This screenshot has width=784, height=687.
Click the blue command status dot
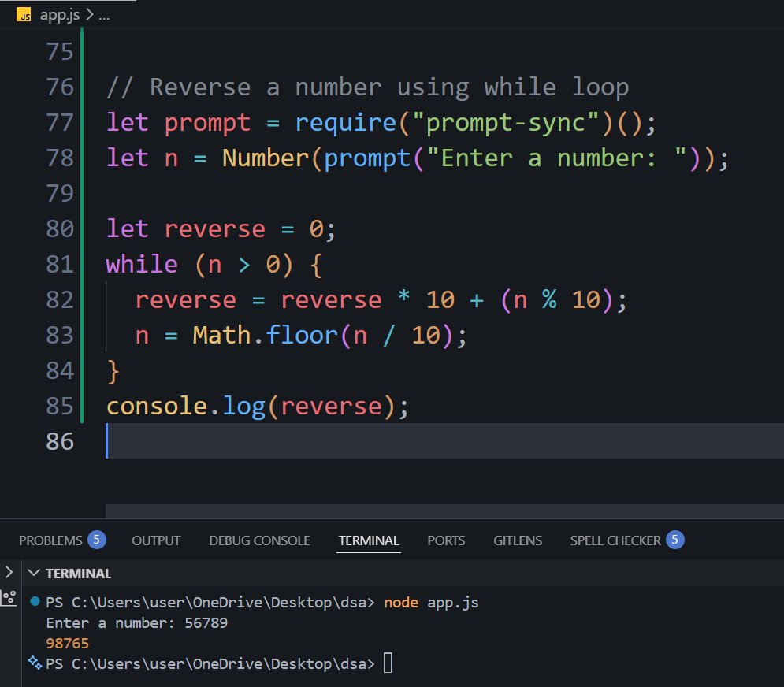point(35,601)
